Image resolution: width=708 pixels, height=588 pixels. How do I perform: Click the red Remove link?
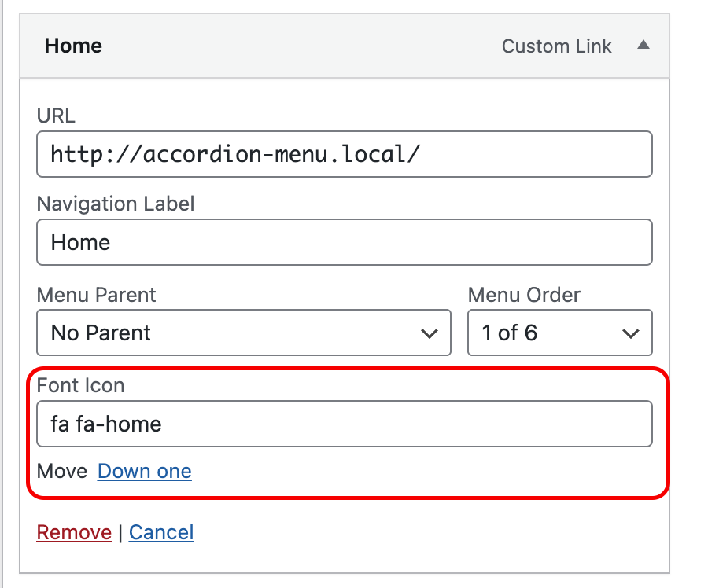coord(74,533)
